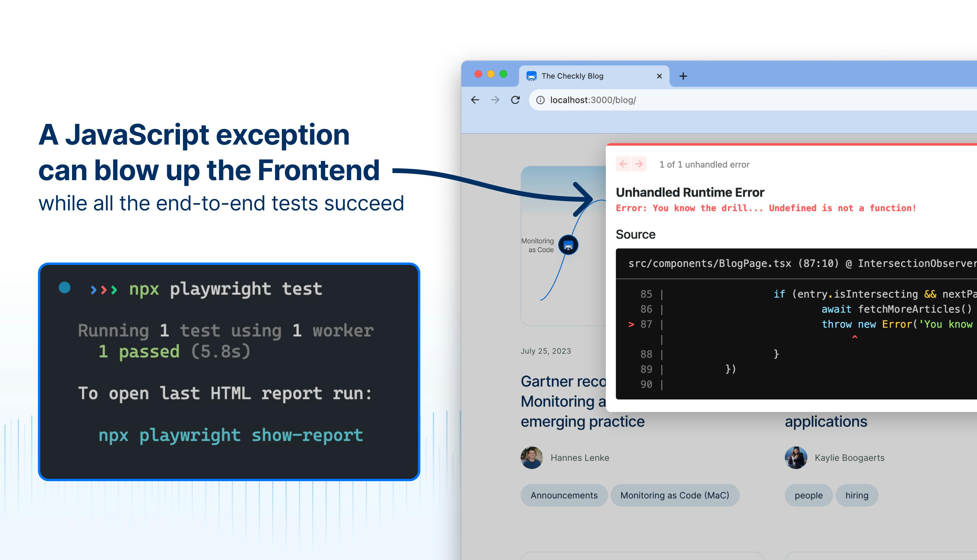The height and width of the screenshot is (560, 977).
Task: Click the Checkly favicon in browser tab
Action: coord(531,75)
